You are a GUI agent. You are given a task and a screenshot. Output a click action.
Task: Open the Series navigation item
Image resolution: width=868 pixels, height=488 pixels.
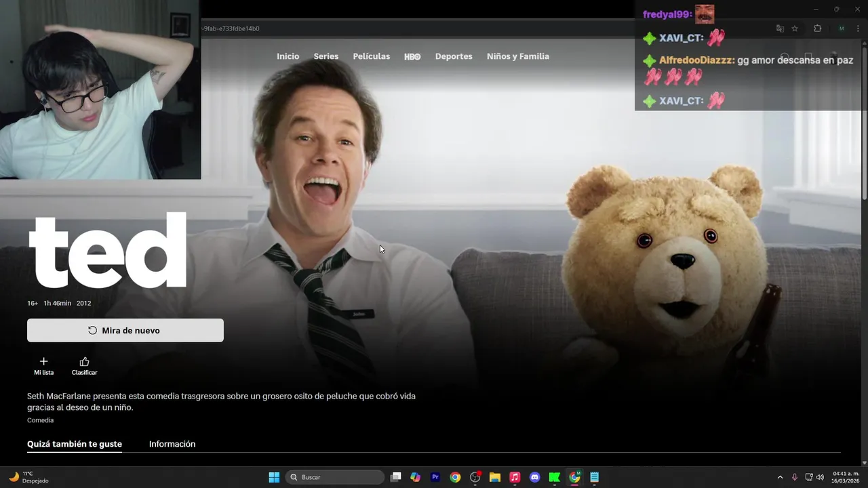coord(325,56)
